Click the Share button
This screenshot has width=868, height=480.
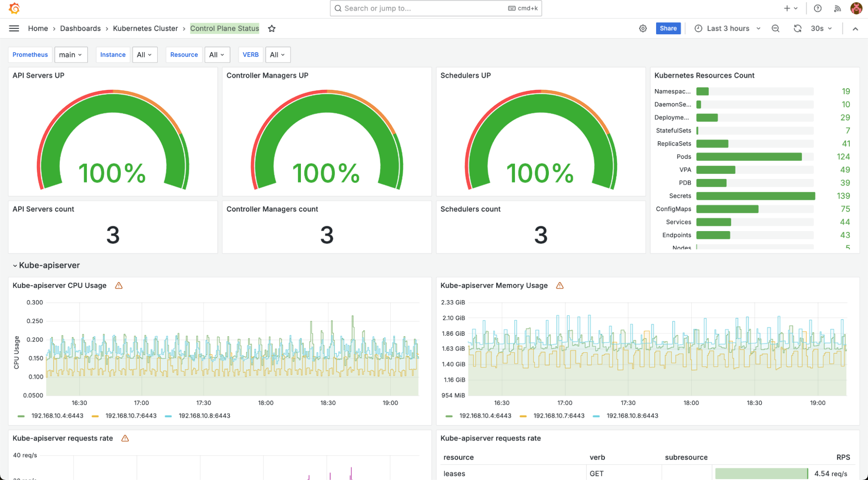coord(668,28)
